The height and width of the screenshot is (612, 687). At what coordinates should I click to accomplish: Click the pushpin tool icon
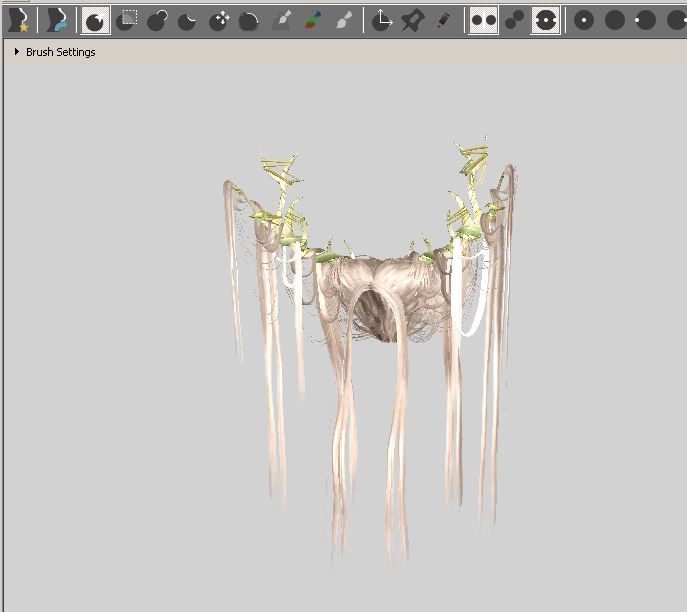[412, 20]
